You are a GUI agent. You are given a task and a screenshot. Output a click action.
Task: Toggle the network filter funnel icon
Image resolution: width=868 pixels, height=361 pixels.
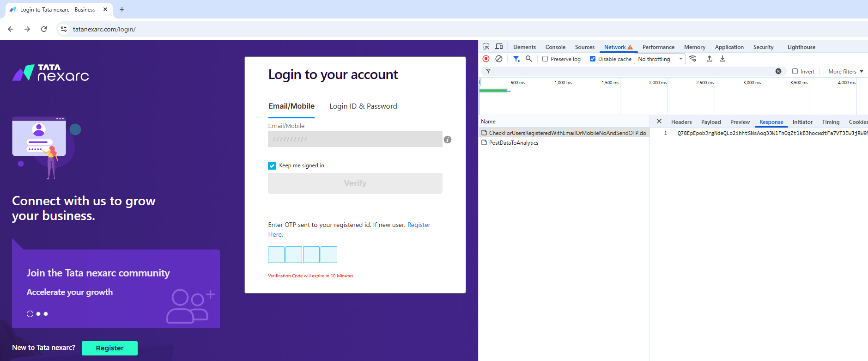(516, 59)
